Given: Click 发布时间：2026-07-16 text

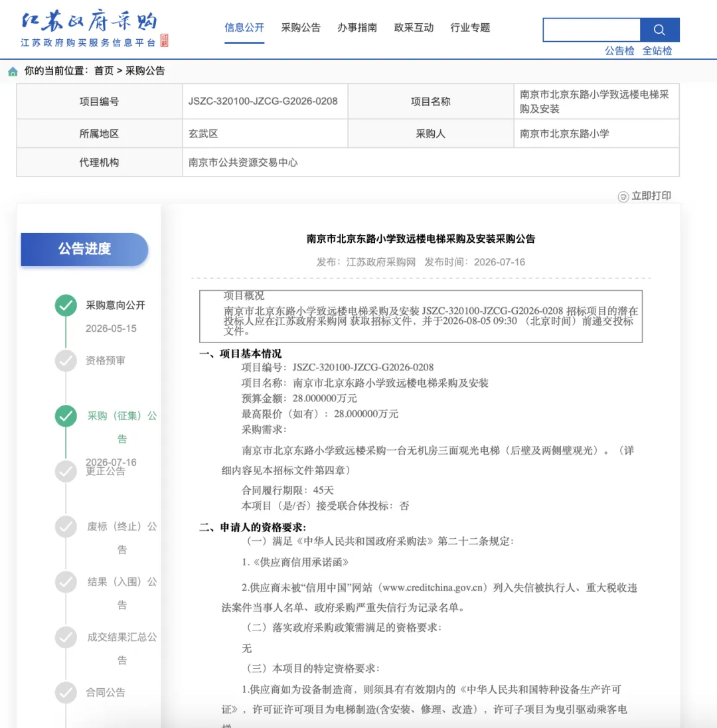Looking at the screenshot, I should [475, 262].
